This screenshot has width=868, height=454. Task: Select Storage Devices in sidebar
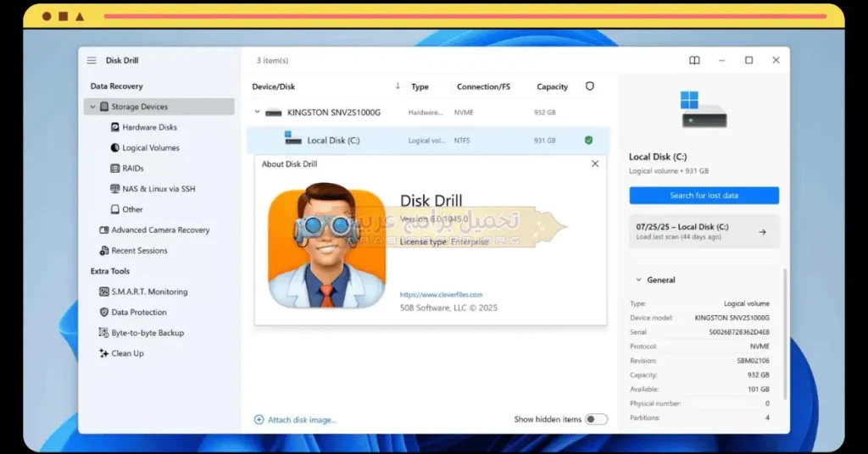coord(159,107)
